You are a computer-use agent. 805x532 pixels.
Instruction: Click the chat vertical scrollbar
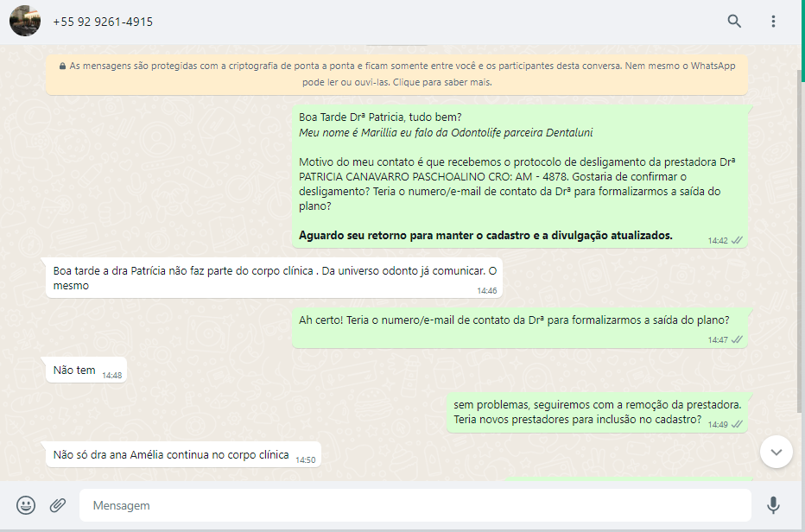798,240
